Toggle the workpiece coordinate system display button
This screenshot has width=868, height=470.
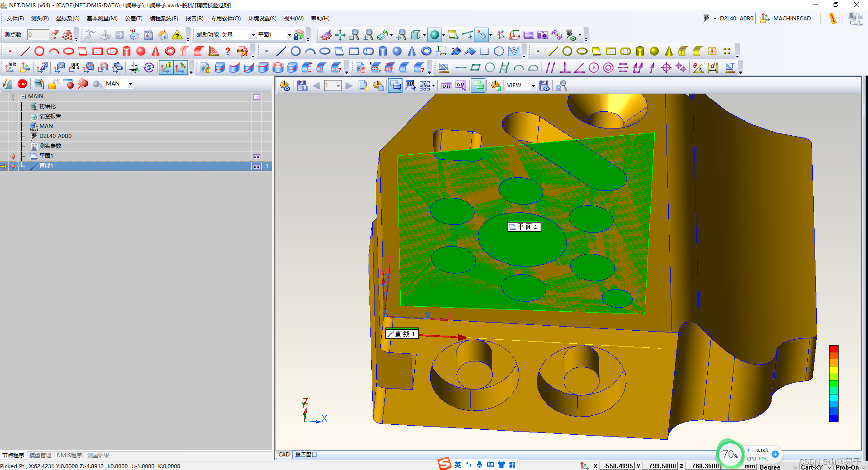(x=166, y=67)
